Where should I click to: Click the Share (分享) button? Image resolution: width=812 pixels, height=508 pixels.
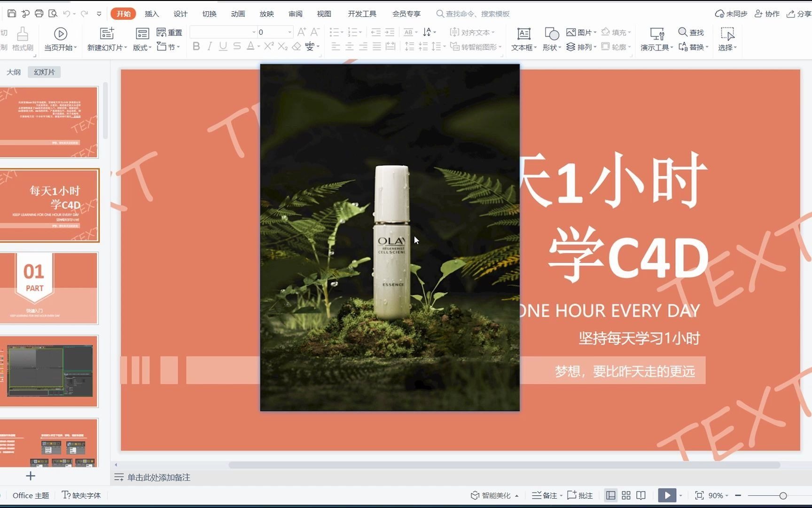(799, 14)
